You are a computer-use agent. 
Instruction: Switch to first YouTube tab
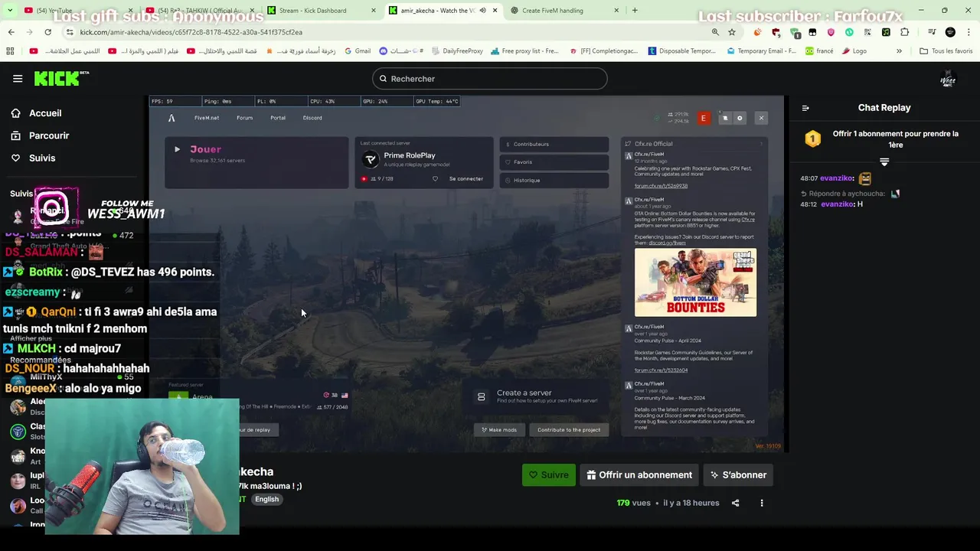click(x=77, y=11)
